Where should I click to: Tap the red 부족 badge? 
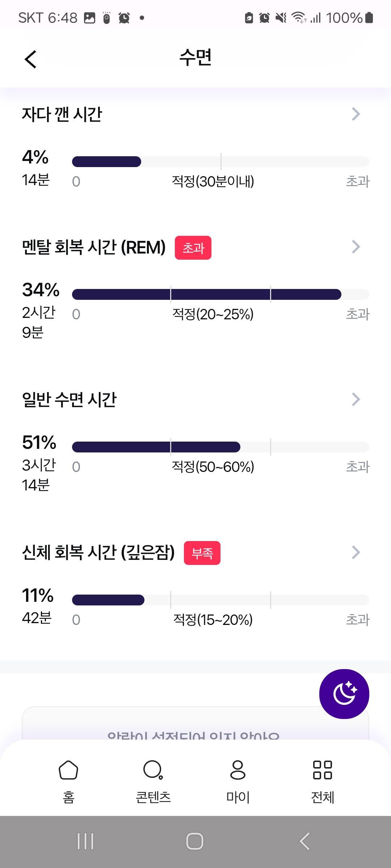pyautogui.click(x=202, y=553)
